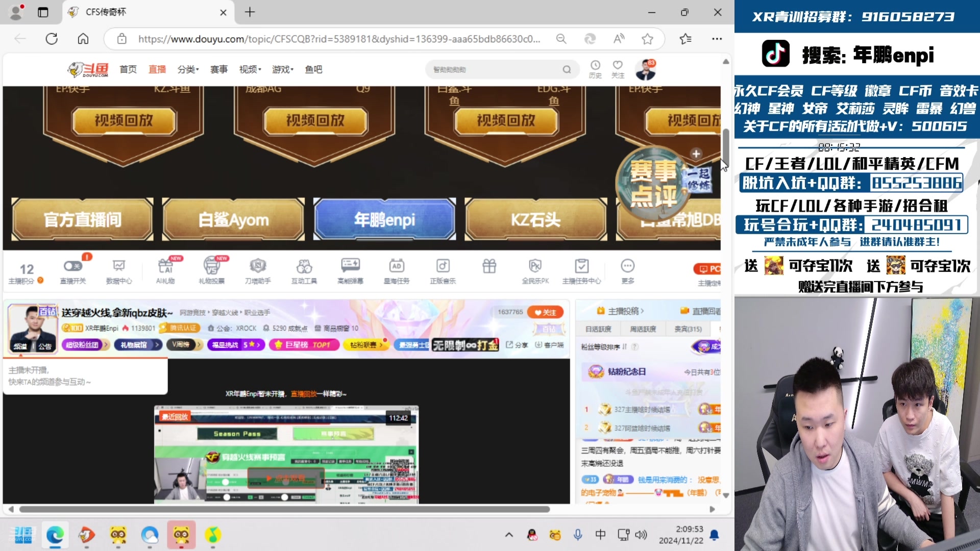Viewport: 980px width, 551px height.
Task: Click the 官方直播间 room button
Action: [83, 219]
